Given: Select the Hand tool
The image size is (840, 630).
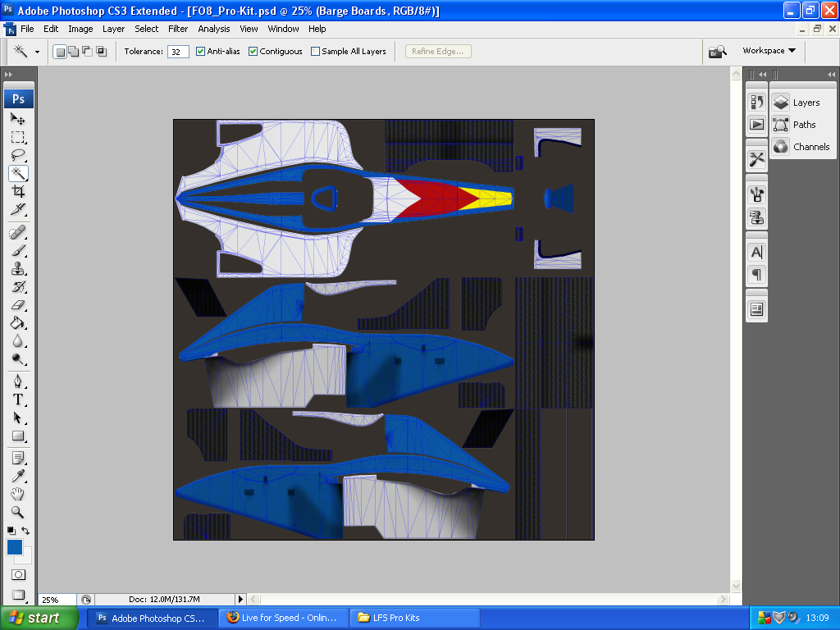Looking at the screenshot, I should (x=18, y=495).
